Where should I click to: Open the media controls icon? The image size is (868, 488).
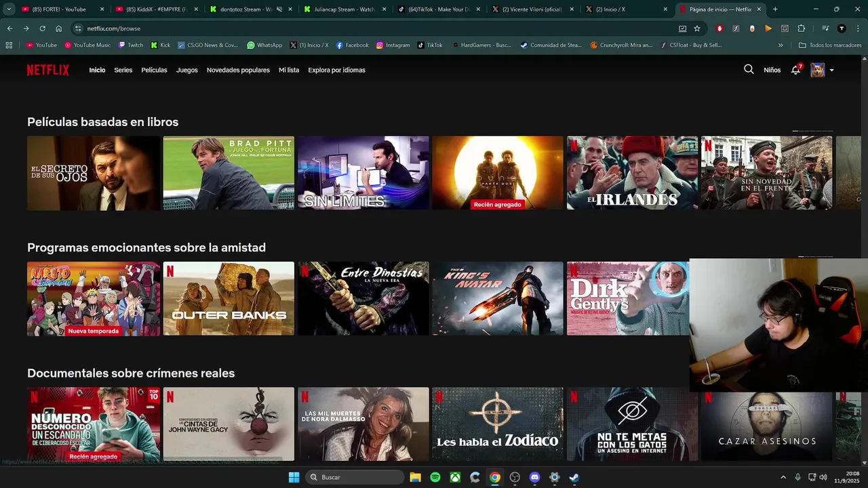pos(825,28)
